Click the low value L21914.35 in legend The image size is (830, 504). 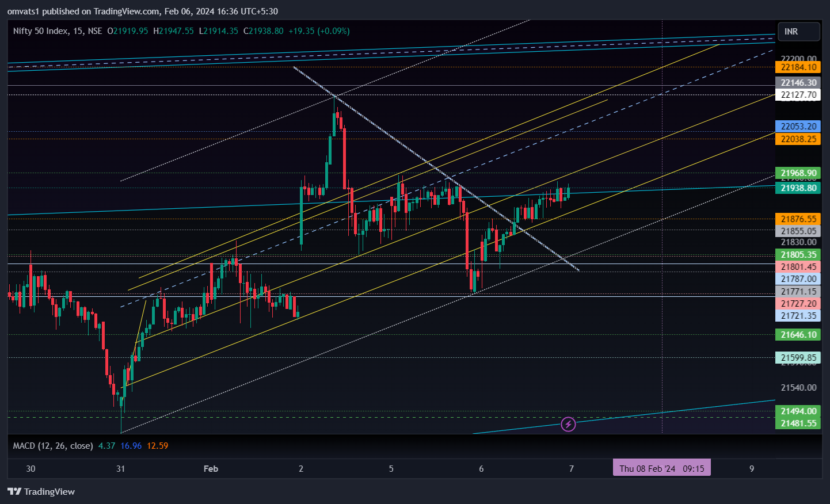pyautogui.click(x=218, y=31)
